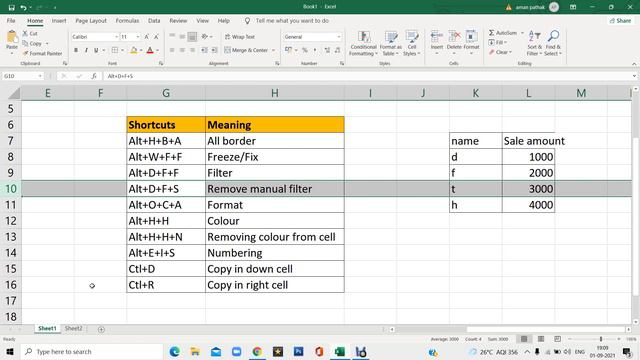
Task: Increase indent
Action: (214, 50)
